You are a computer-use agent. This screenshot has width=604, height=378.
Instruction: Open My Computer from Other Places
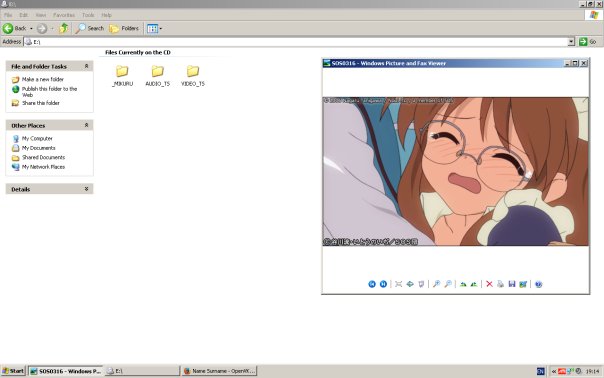point(37,138)
